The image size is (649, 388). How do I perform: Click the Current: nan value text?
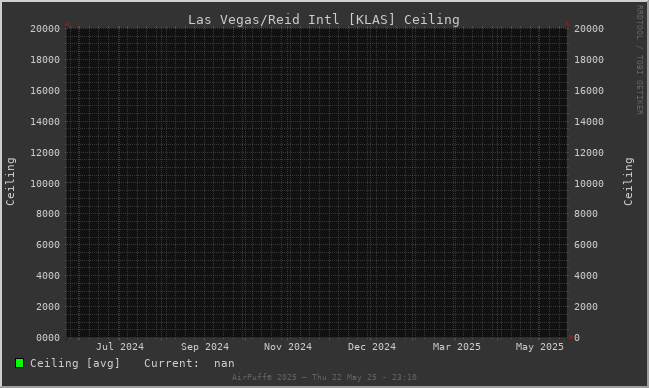pyautogui.click(x=189, y=363)
